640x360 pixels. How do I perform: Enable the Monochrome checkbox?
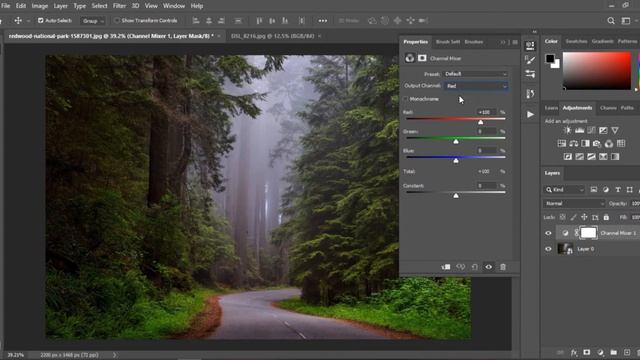click(405, 99)
